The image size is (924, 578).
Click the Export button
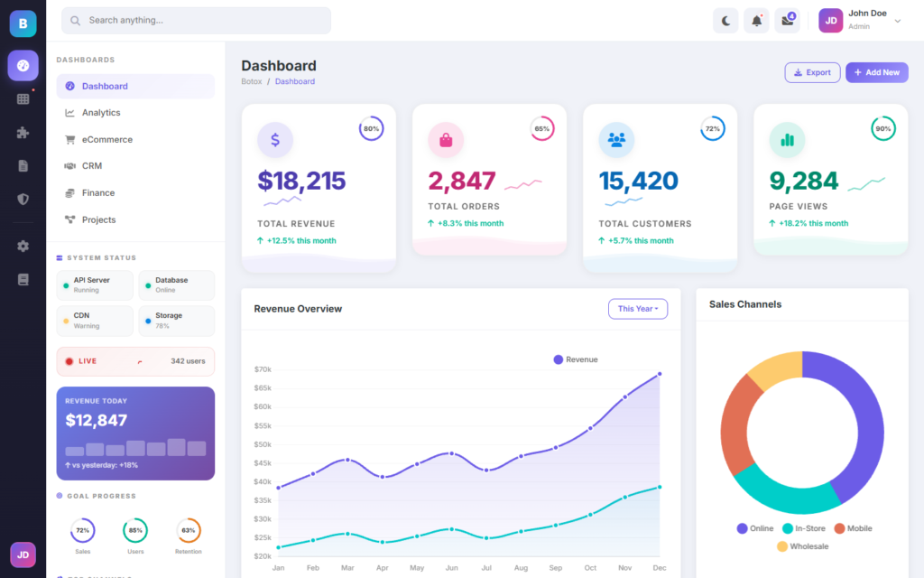click(812, 72)
